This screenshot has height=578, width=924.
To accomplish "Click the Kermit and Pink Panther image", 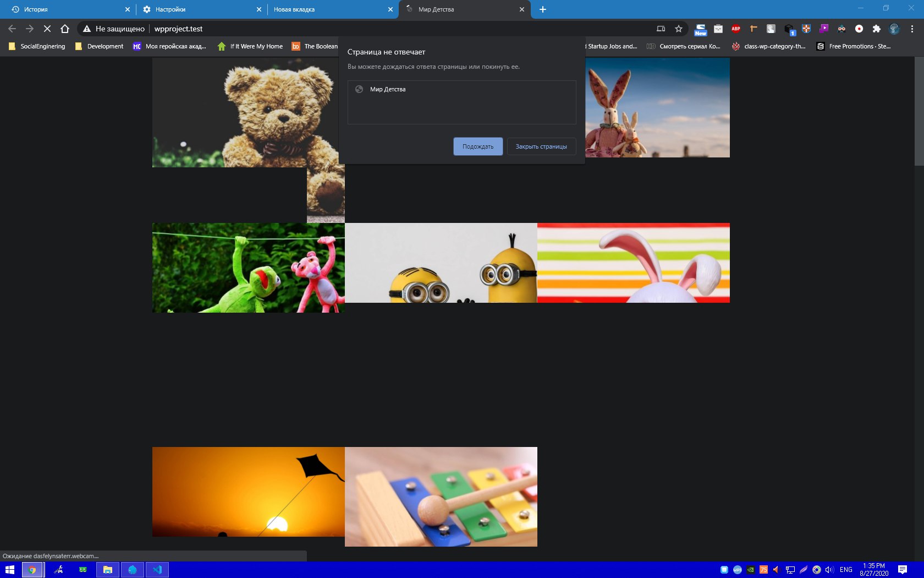I will click(249, 268).
